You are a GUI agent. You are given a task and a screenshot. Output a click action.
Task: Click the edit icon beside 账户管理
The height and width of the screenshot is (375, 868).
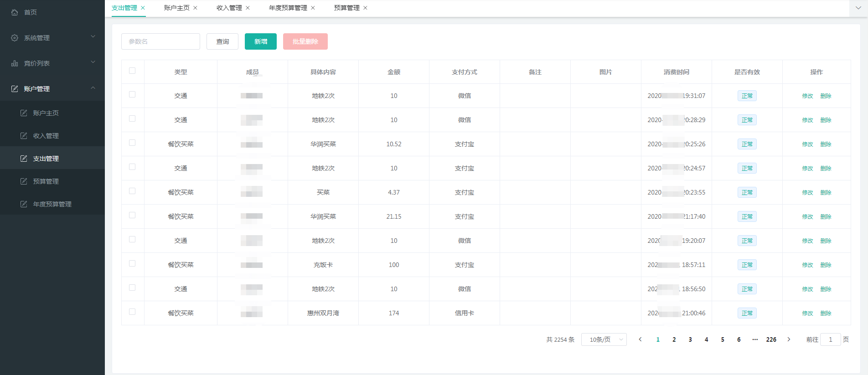pos(15,89)
